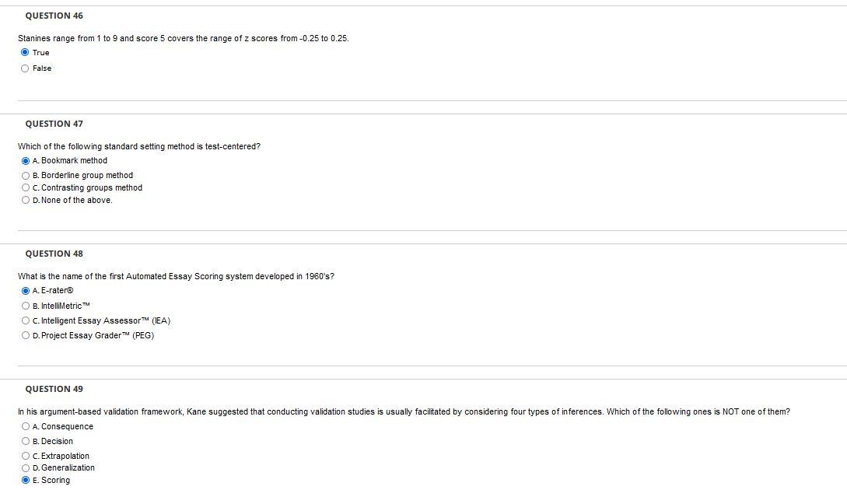
Task: Click the QUESTION 49 heading
Action: click(x=54, y=389)
